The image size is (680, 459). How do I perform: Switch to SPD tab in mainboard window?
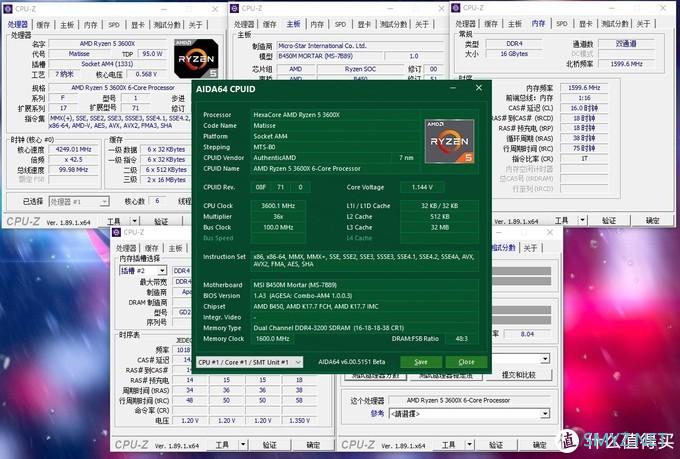click(340, 24)
